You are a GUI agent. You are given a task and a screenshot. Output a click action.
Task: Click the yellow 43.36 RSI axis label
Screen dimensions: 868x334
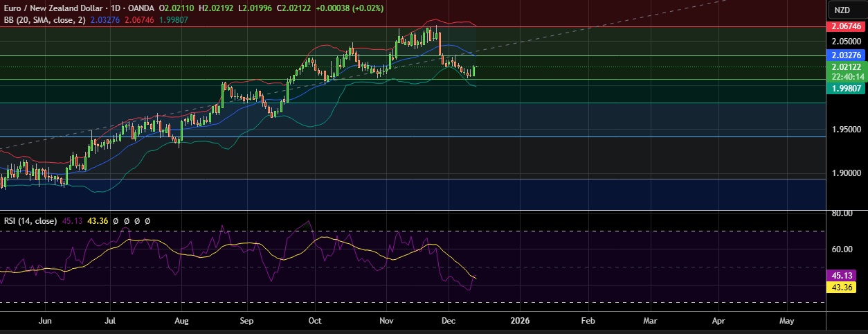(x=842, y=287)
